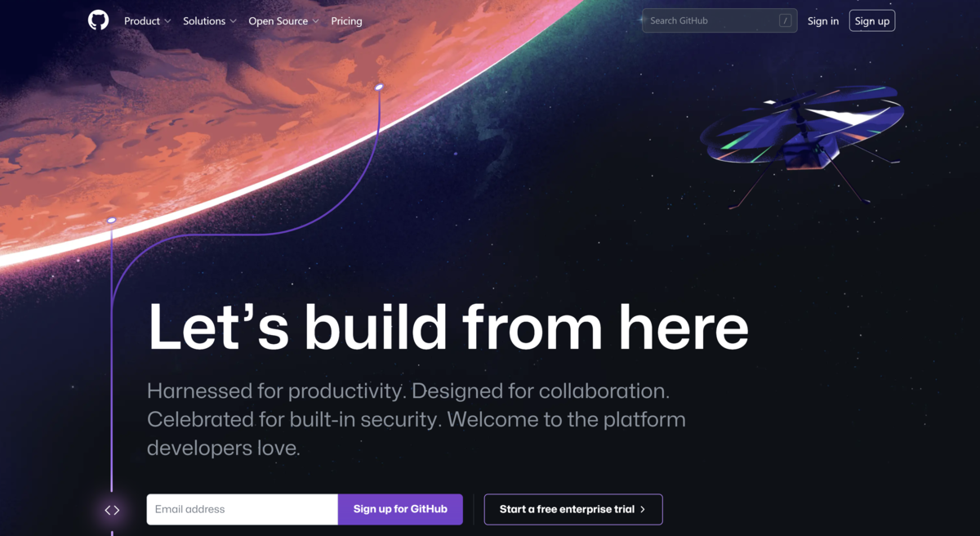The height and width of the screenshot is (536, 980).
Task: Click the Mars helicopter drone illustration
Action: coord(802,141)
